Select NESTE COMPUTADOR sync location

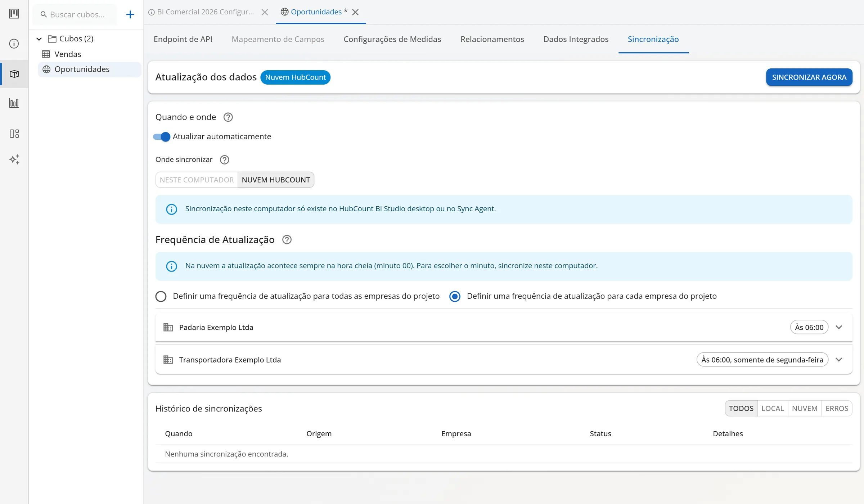(x=197, y=180)
